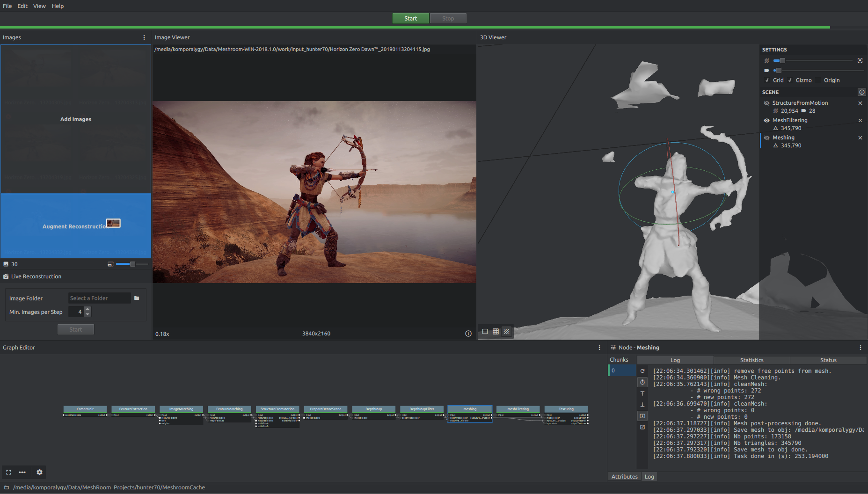Click the Add Images drop area
The height and width of the screenshot is (494, 868).
pyautogui.click(x=76, y=119)
